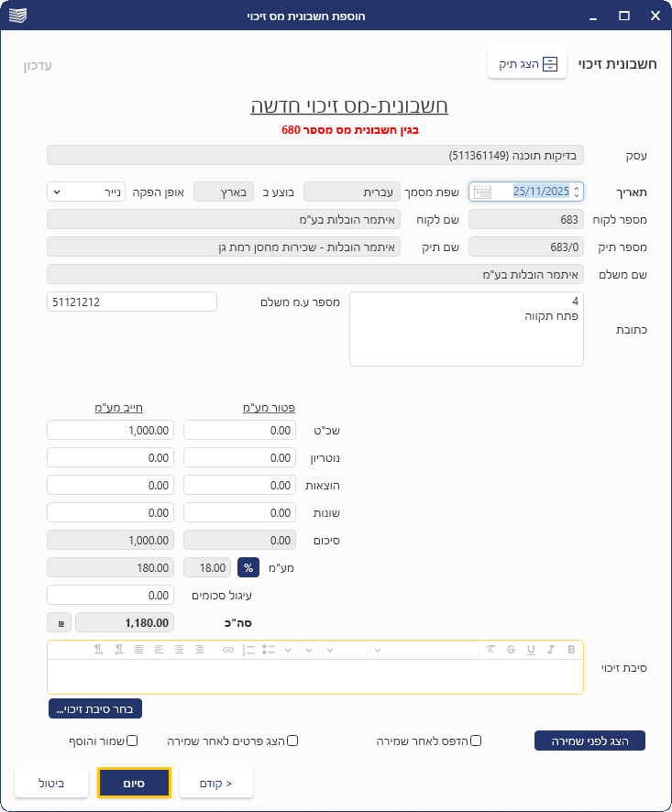The height and width of the screenshot is (812, 672).
Task: Open the dropdown arrow next to the bullet list
Action: [x=287, y=650]
